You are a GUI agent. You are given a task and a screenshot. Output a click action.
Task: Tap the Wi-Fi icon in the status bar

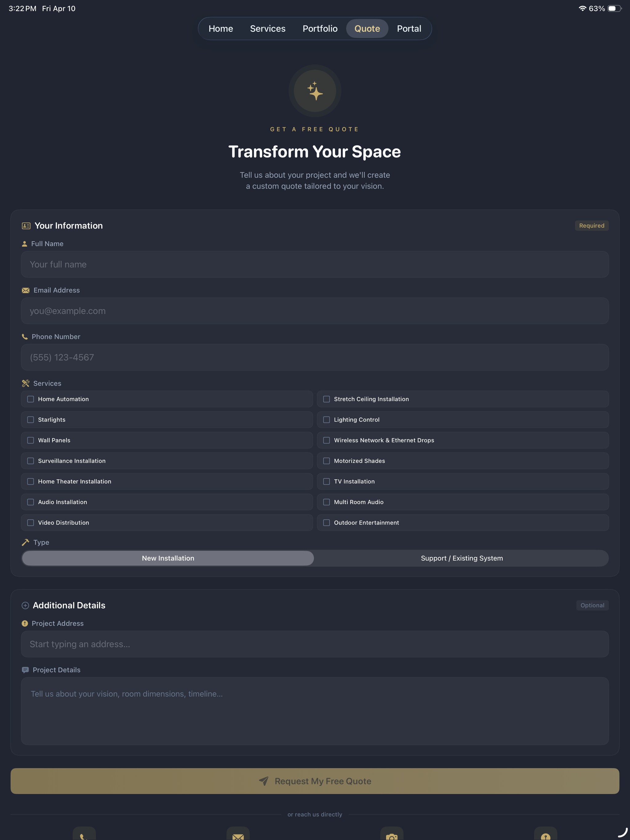pos(582,8)
